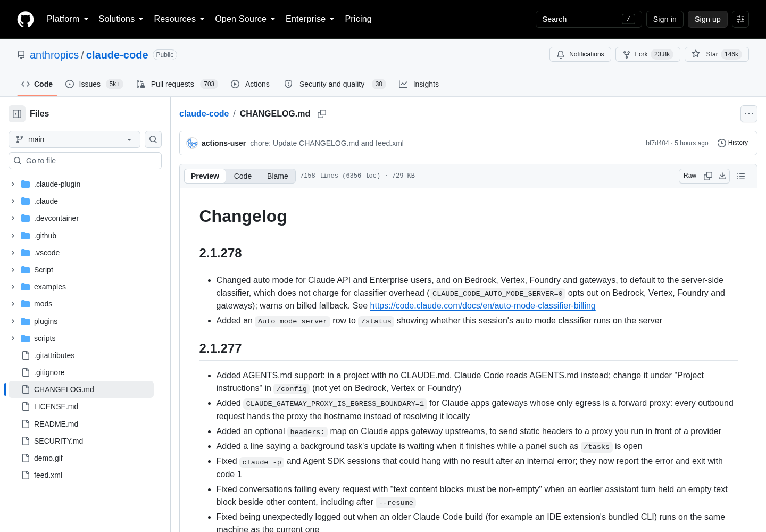
Task: Open the claude-code repository title link
Action: (117, 55)
